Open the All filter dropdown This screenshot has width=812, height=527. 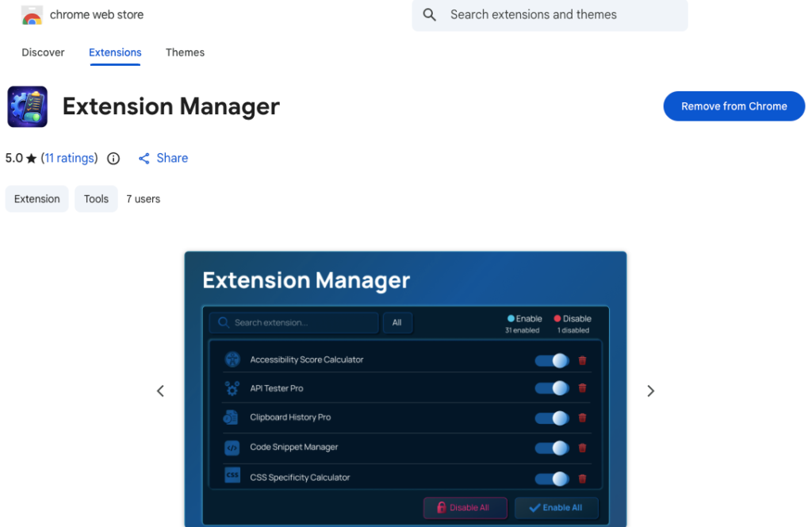[x=397, y=323]
